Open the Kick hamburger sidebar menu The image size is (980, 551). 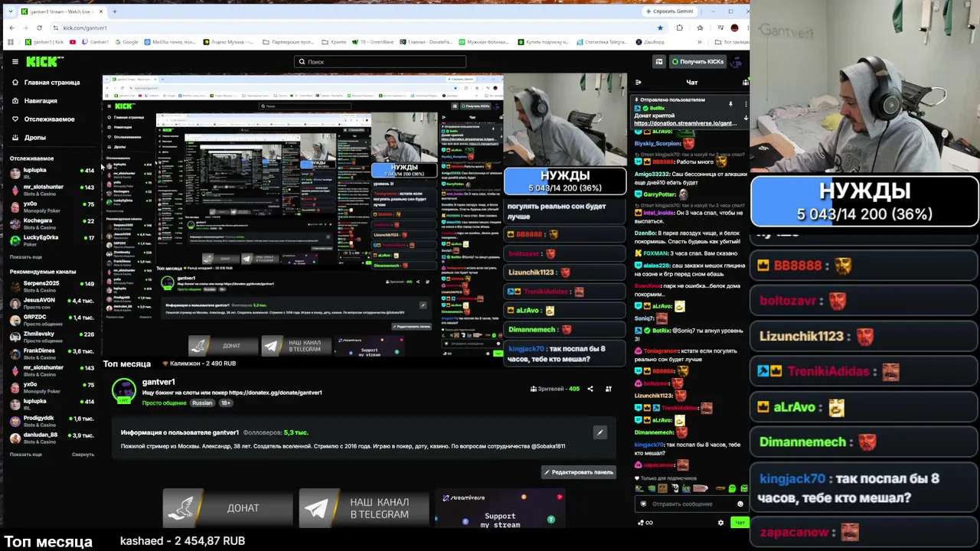click(15, 61)
